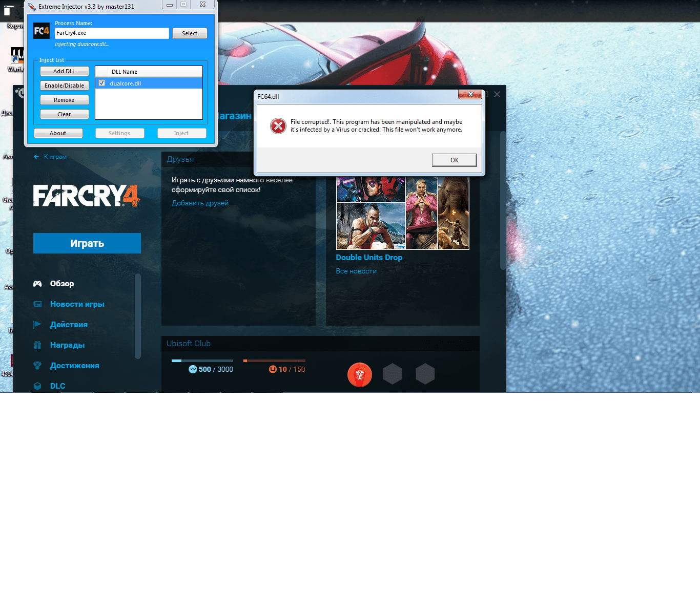Click the Double Units Drop headline
The height and width of the screenshot is (594, 700).
point(369,258)
